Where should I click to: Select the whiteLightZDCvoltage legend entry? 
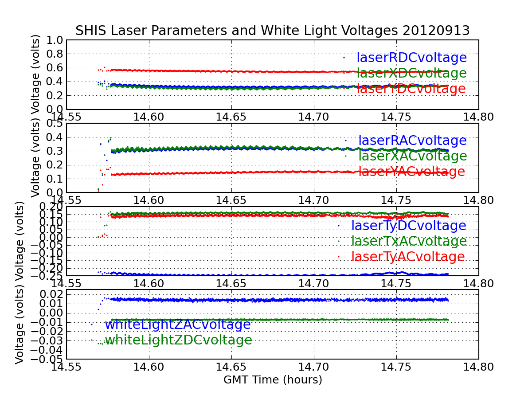(x=178, y=340)
